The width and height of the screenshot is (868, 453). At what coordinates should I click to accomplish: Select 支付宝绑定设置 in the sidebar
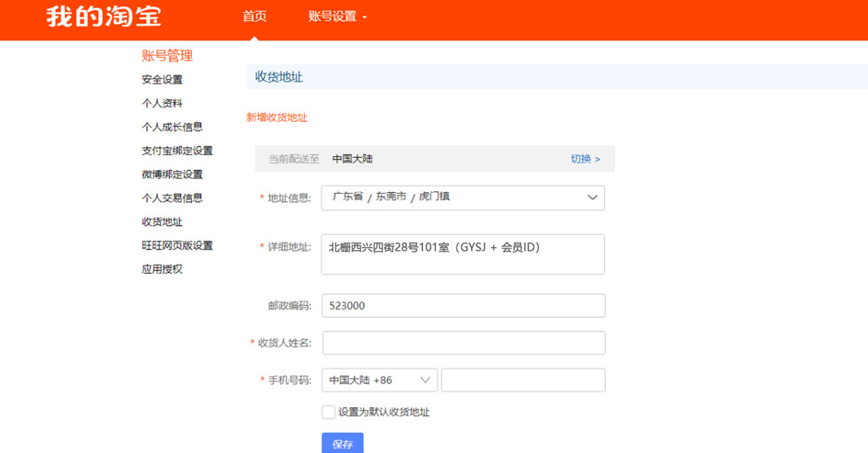point(177,151)
